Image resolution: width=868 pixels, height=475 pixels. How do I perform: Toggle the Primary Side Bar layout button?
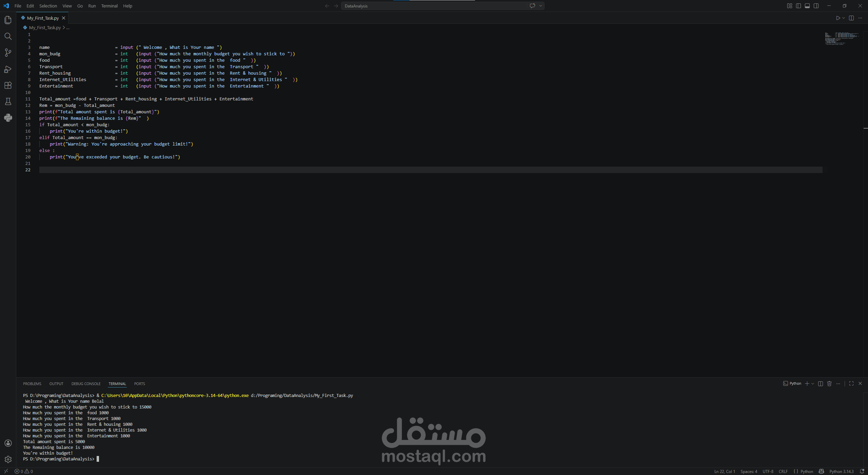[798, 6]
